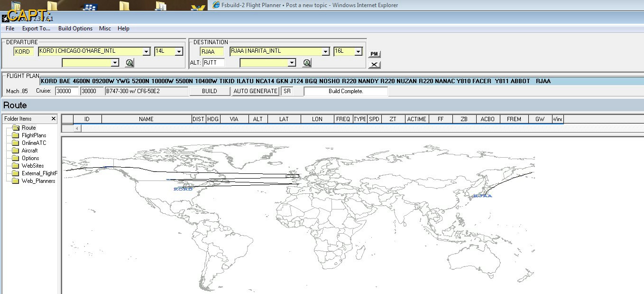Expand departure runway 14L dropdown
Viewport: 644px width, 294px height.
pos(179,51)
